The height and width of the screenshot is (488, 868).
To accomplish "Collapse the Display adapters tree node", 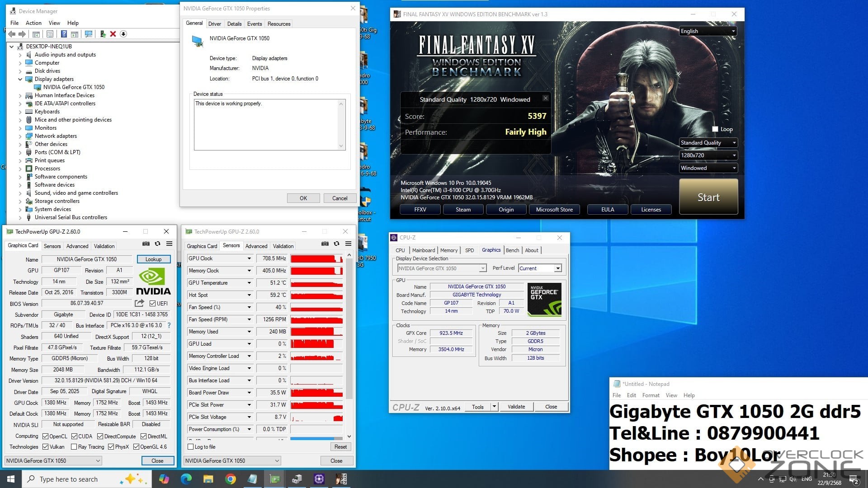I will pyautogui.click(x=20, y=79).
